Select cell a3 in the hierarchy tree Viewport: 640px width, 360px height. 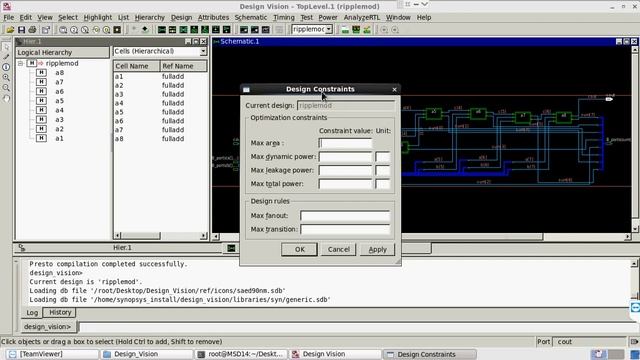coord(60,120)
